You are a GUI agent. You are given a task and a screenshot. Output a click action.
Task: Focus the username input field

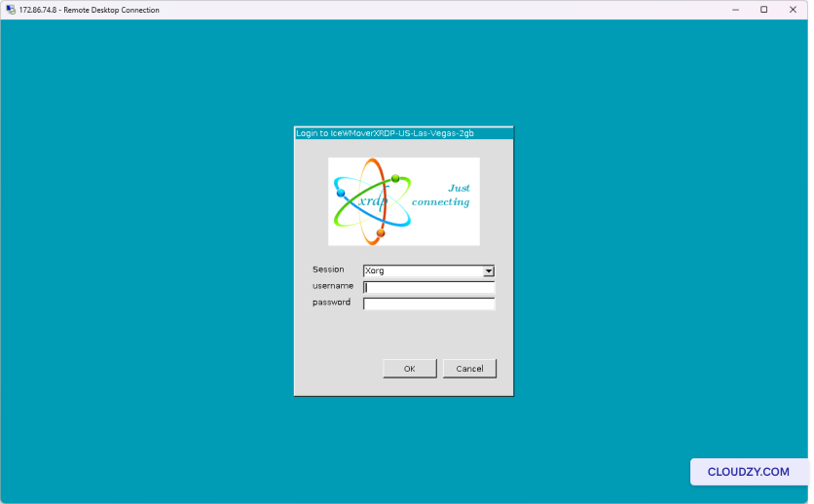tap(428, 287)
